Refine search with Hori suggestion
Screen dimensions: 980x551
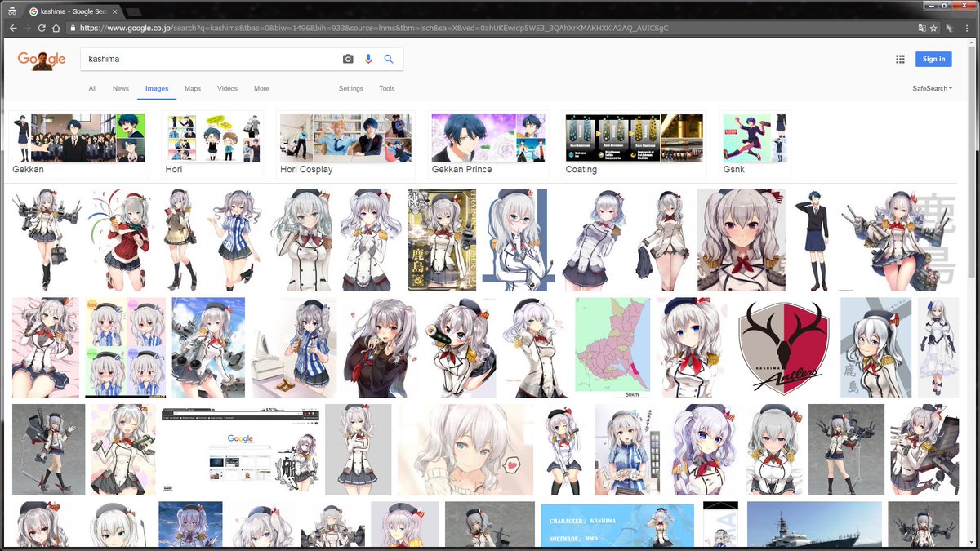point(213,145)
